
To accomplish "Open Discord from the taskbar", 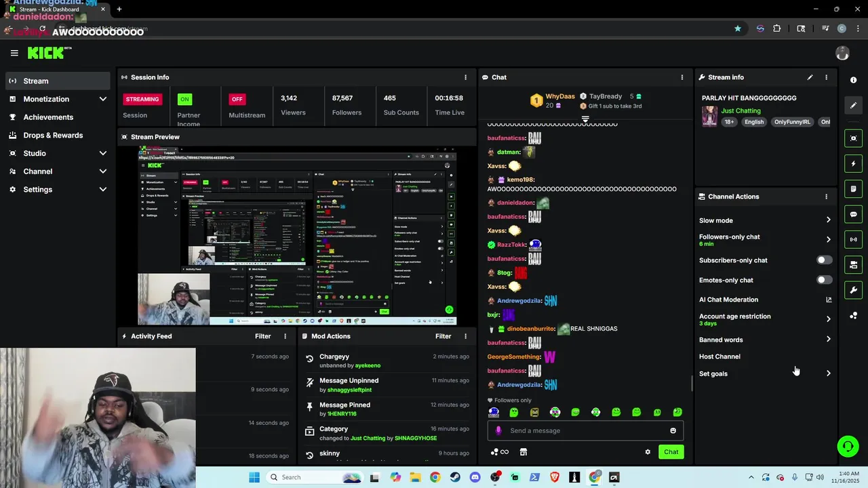I will click(475, 477).
